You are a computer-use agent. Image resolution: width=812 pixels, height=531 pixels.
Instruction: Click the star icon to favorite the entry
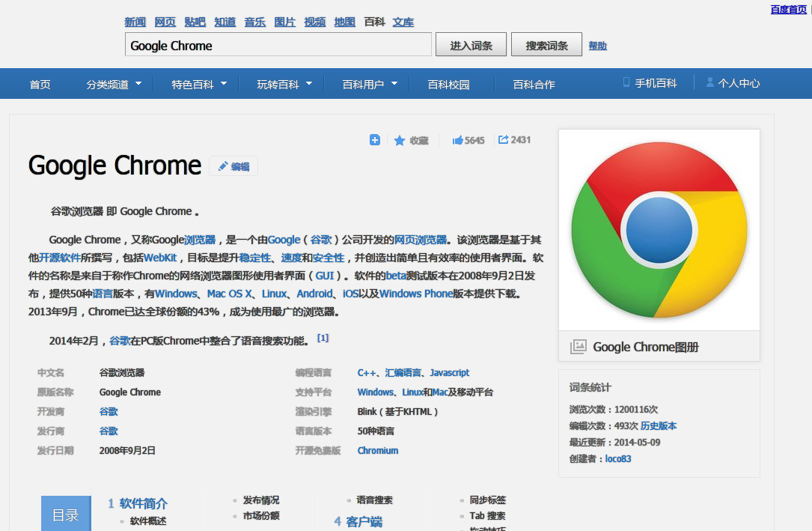pos(400,140)
